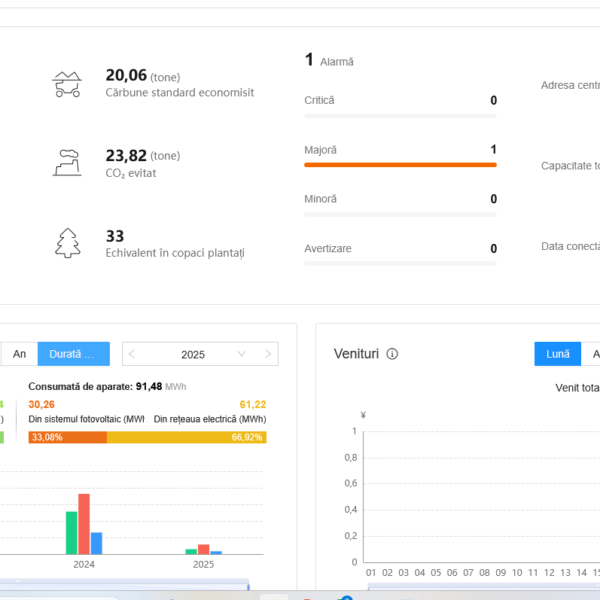
Task: Go to previous year with left arrow
Action: point(133,354)
